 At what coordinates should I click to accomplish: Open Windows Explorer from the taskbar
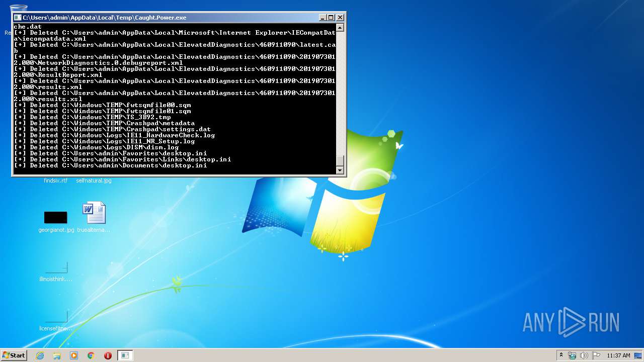57,355
